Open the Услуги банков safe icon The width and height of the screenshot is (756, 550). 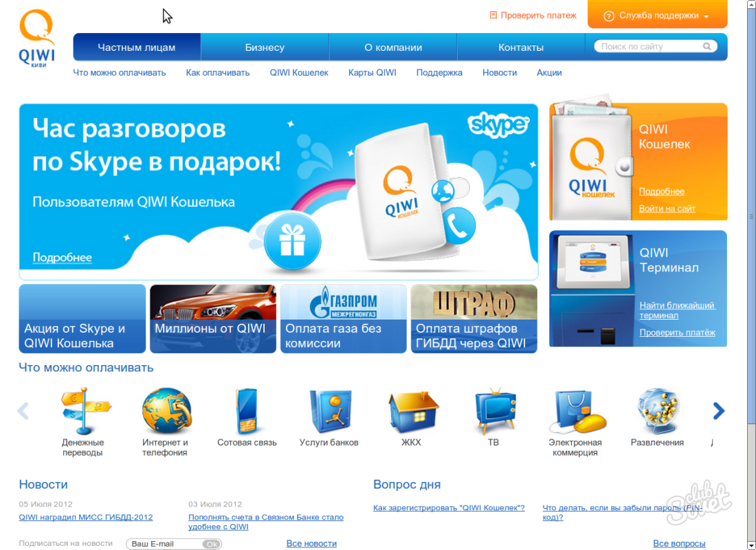click(x=329, y=410)
